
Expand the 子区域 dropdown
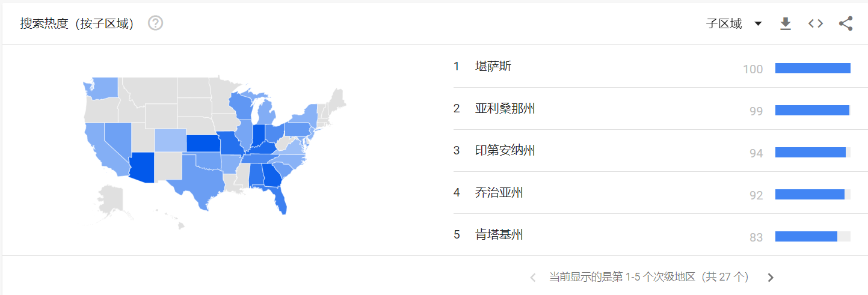[734, 23]
